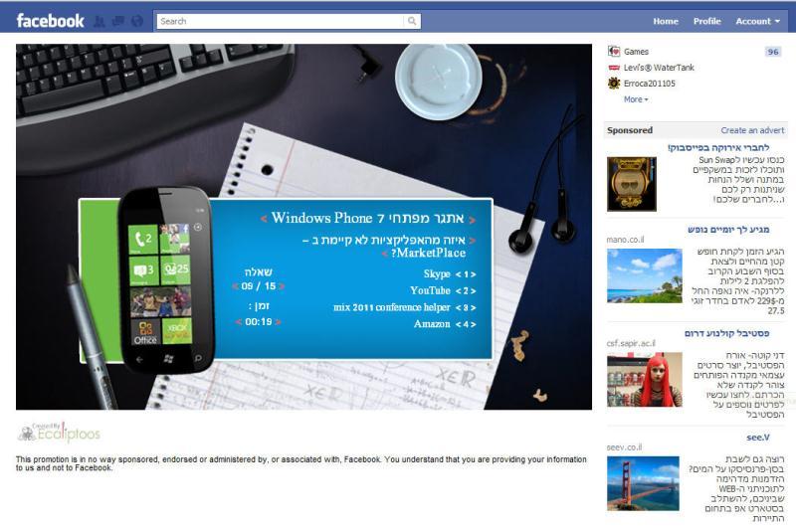This screenshot has width=796, height=532.
Task: Click the Facebook logo
Action: point(50,21)
